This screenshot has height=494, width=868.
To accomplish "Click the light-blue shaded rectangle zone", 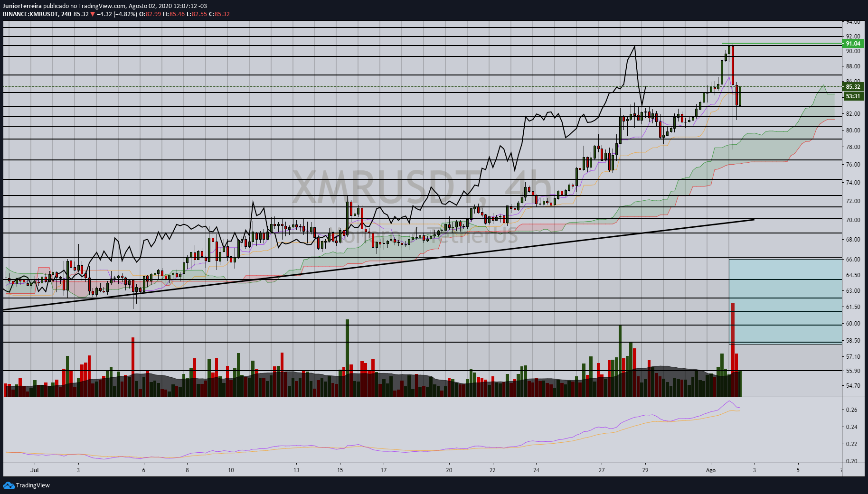I will 785,301.
